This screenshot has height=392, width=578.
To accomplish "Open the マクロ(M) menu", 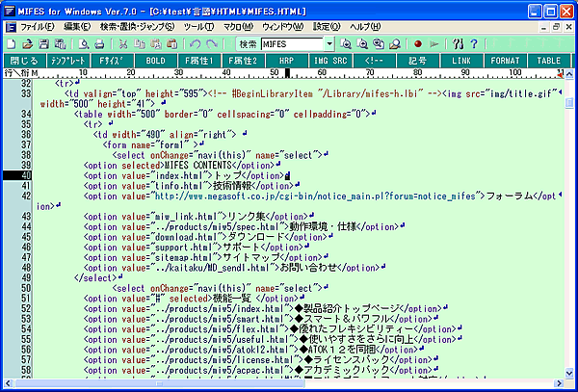I will click(237, 27).
